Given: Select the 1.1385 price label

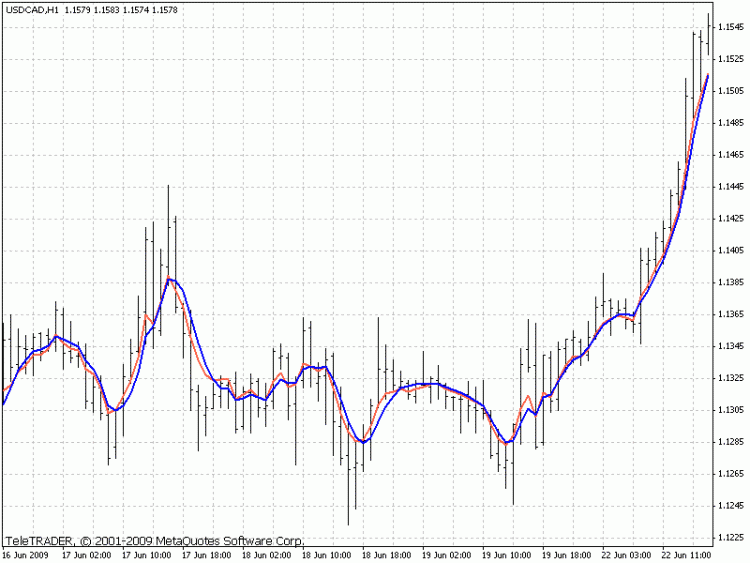Looking at the screenshot, I should [731, 282].
